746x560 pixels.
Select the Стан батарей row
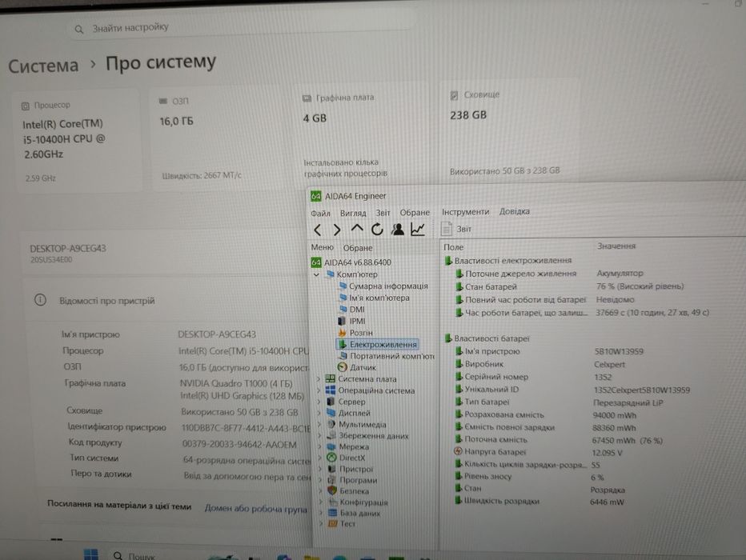pos(569,286)
